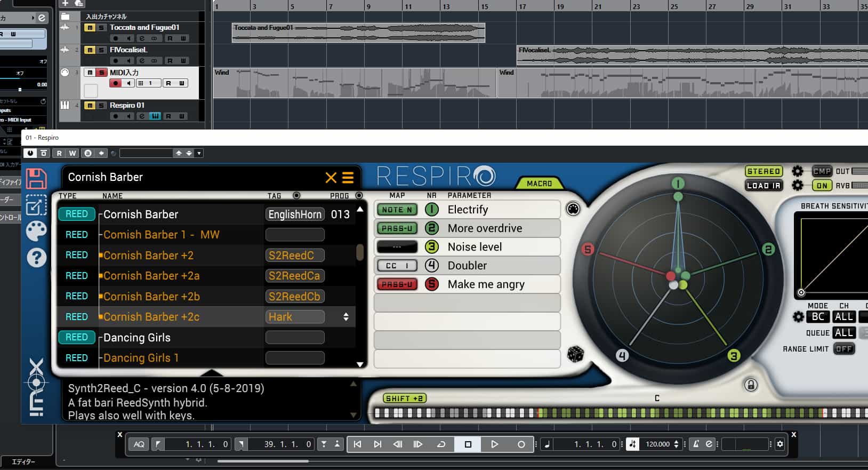Click the add track plus icon
Image resolution: width=868 pixels, height=470 pixels.
coord(66,3)
